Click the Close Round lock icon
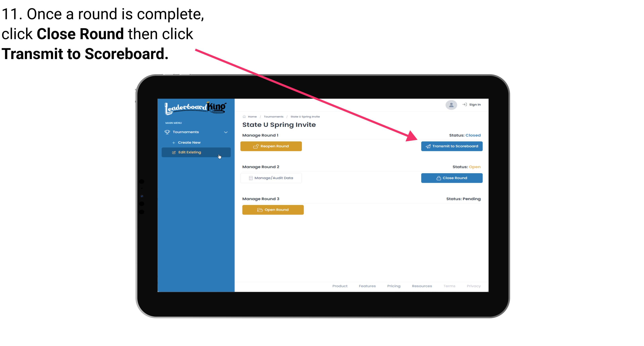The width and height of the screenshot is (644, 346). [438, 178]
